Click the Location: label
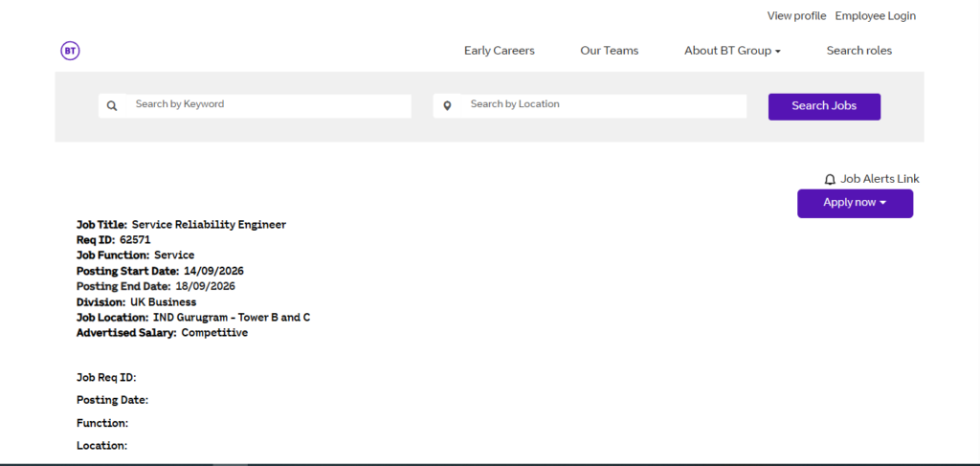This screenshot has height=466, width=980. click(x=101, y=445)
